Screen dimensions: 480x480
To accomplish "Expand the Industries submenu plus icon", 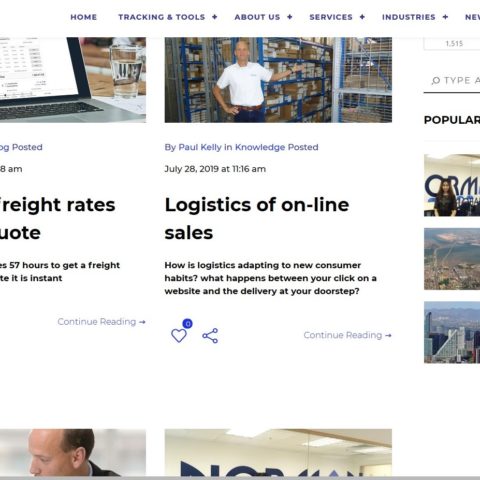I will tap(445, 17).
